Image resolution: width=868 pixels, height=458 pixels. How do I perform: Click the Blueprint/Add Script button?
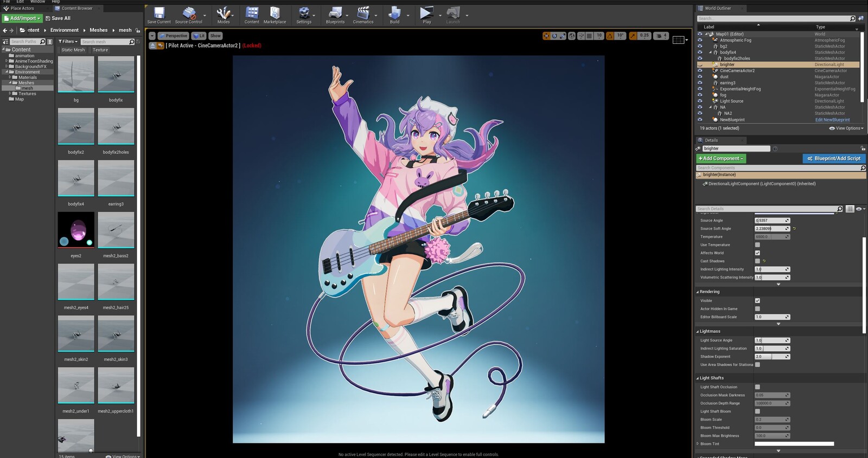click(834, 159)
